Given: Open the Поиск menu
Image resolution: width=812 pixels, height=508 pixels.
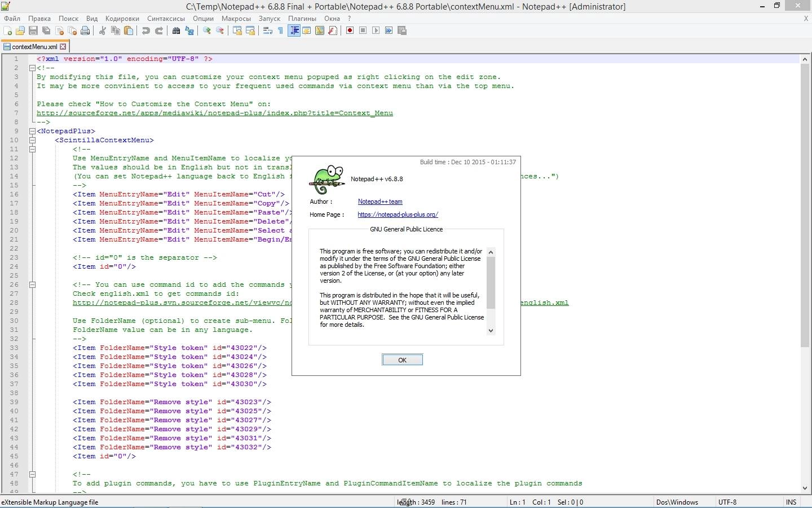Looking at the screenshot, I should [x=69, y=18].
